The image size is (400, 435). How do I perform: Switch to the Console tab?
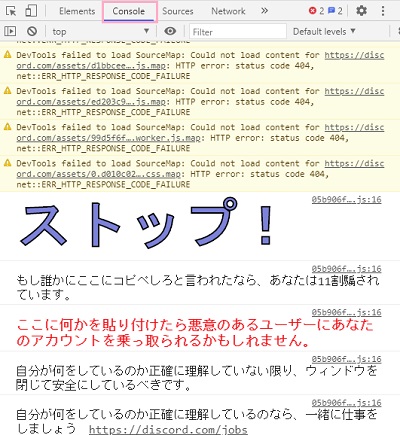(129, 11)
